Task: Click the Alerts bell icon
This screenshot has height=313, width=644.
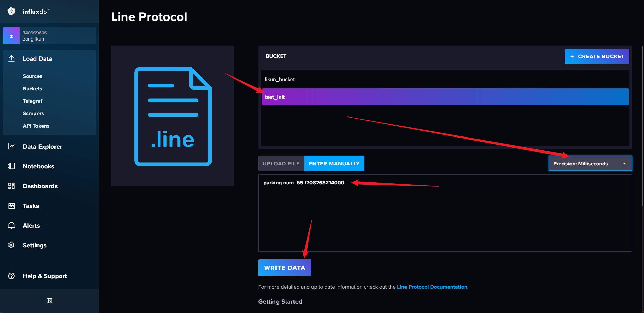Action: pyautogui.click(x=12, y=225)
